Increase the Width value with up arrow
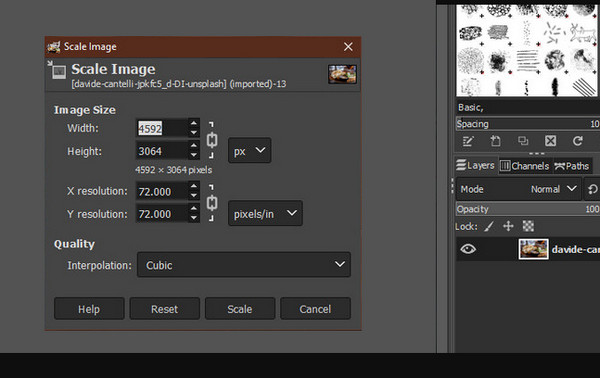600x378 pixels. click(194, 123)
